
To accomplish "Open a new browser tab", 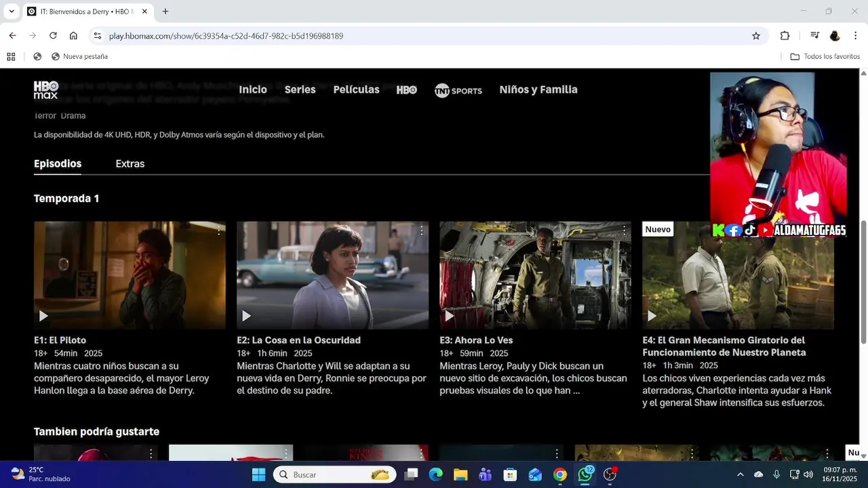I will pyautogui.click(x=165, y=12).
